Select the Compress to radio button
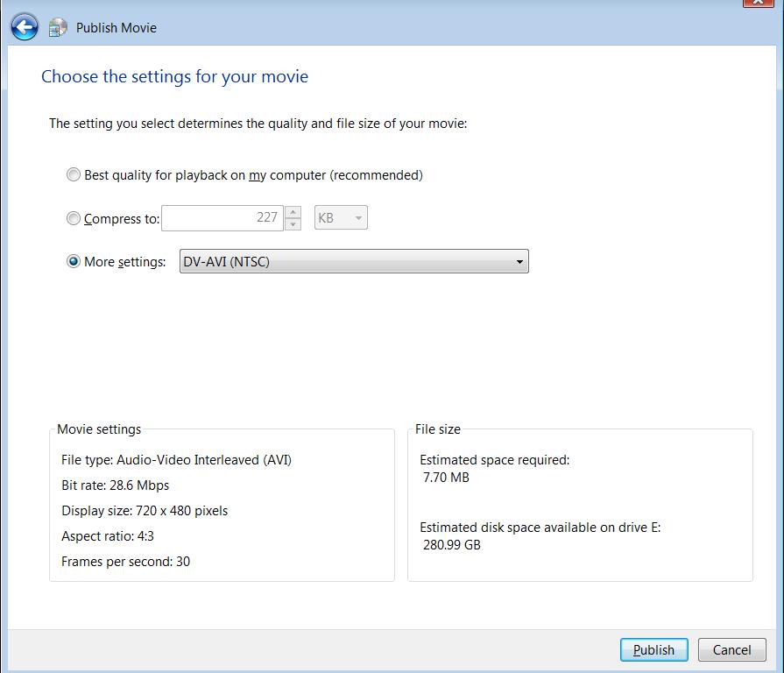This screenshot has height=673, width=784. (x=73, y=218)
